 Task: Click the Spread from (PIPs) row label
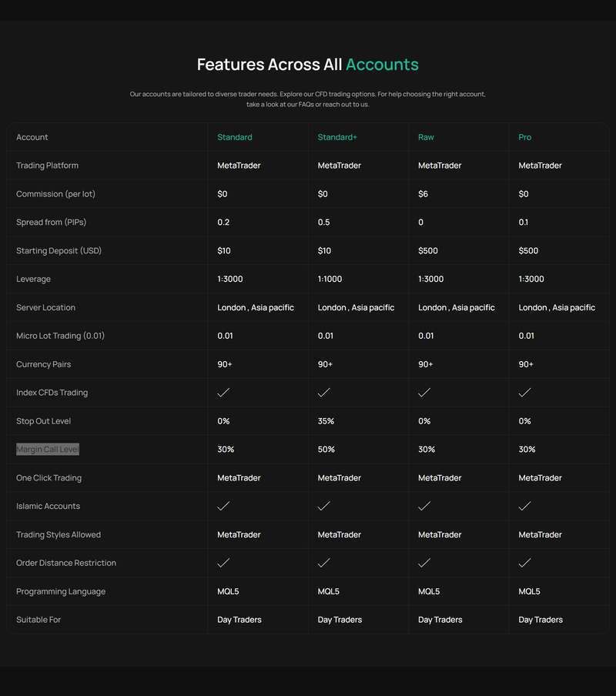point(51,223)
